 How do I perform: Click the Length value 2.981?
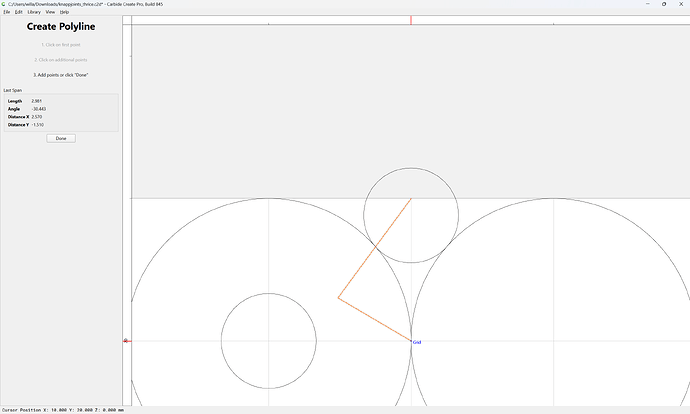click(x=37, y=101)
